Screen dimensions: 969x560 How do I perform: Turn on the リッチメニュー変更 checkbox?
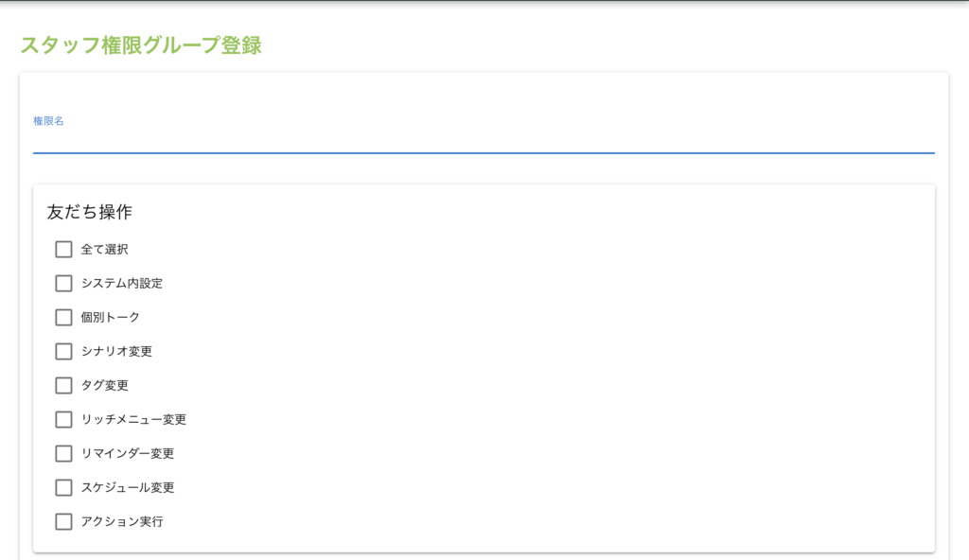pos(63,420)
